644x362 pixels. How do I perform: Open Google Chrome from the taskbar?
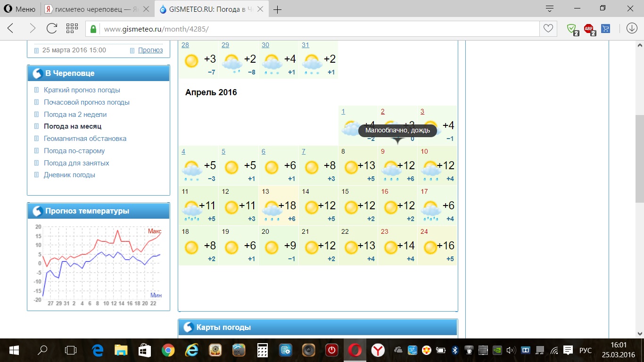click(x=167, y=350)
